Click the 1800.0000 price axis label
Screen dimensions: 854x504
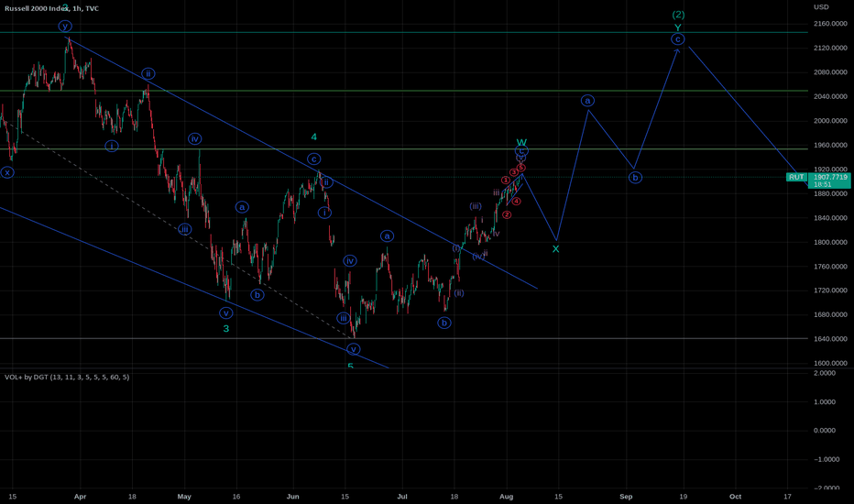830,242
